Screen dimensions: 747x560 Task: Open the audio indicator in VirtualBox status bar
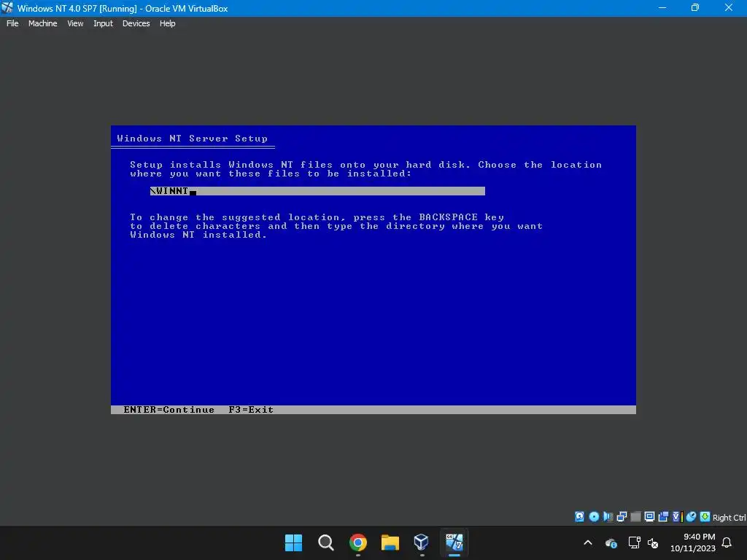[x=608, y=517]
